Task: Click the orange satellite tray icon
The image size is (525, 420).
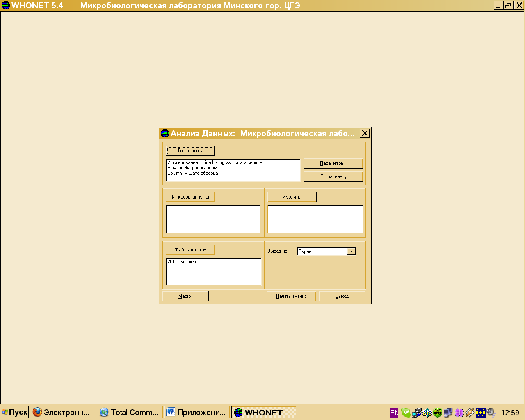Action: 470,413
